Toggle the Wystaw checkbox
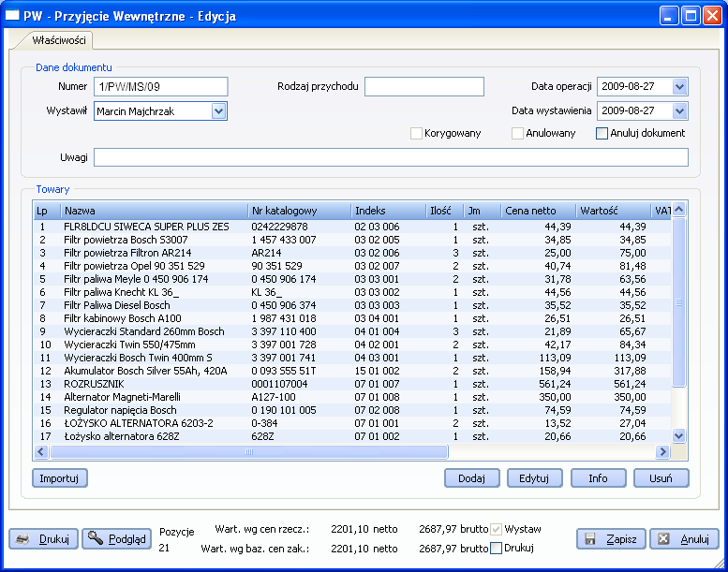 point(497,529)
